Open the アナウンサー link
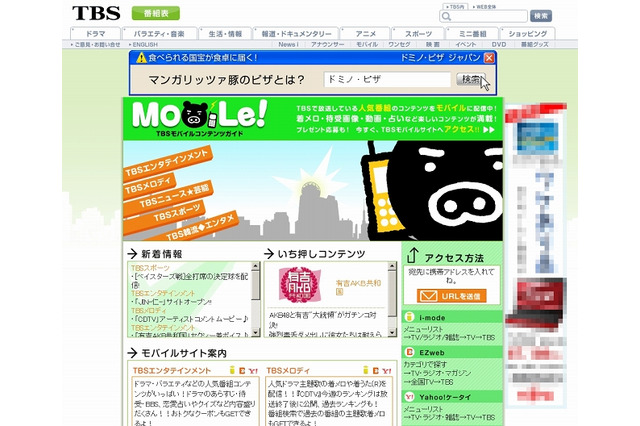The width and height of the screenshot is (640, 426). [327, 44]
